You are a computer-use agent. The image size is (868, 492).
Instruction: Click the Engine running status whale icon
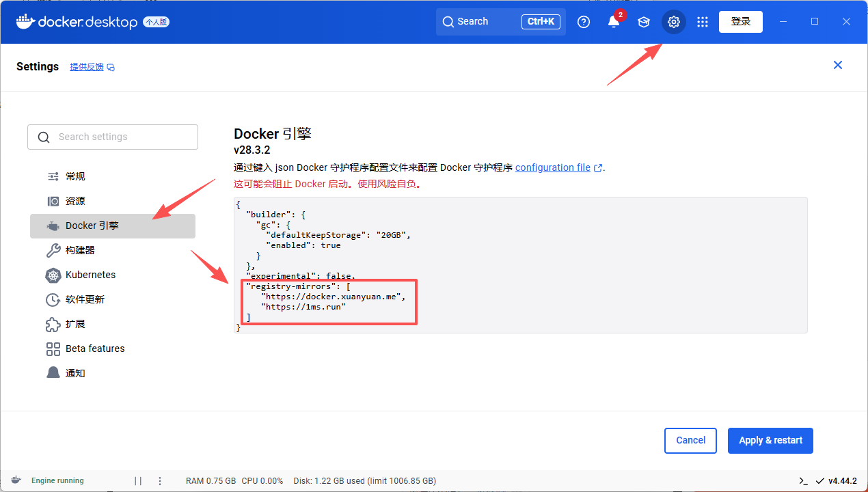click(16, 480)
